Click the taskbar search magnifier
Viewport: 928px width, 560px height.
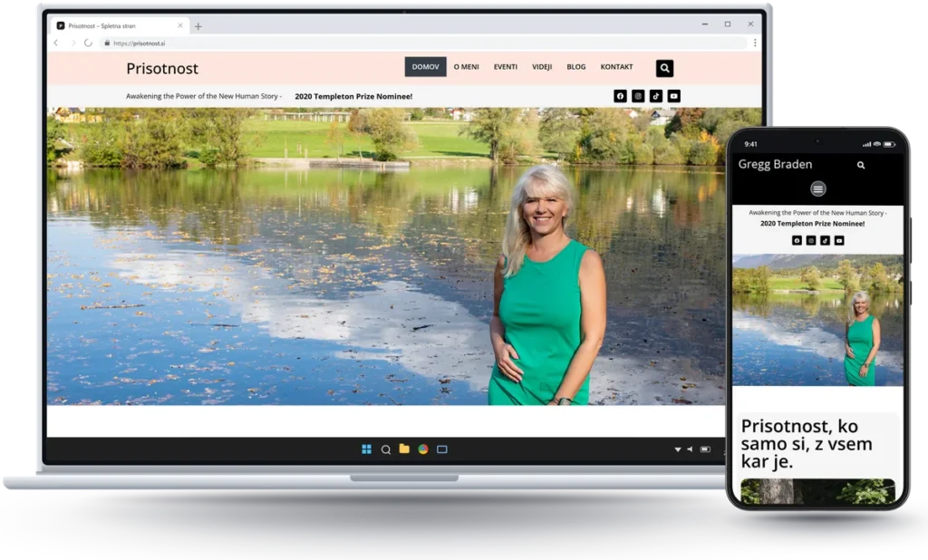pos(386,449)
